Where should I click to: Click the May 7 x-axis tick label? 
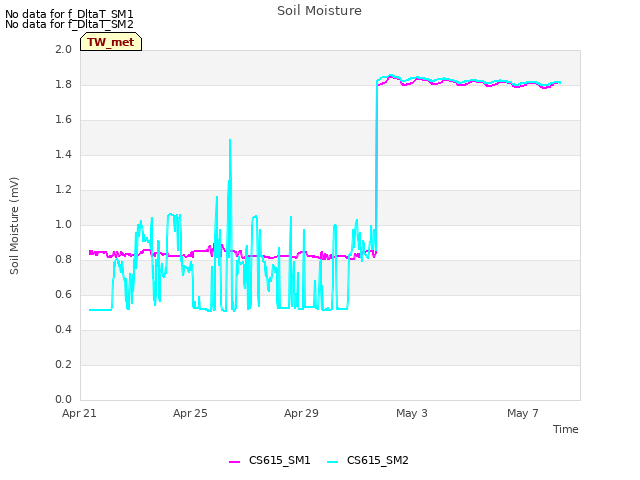523,413
